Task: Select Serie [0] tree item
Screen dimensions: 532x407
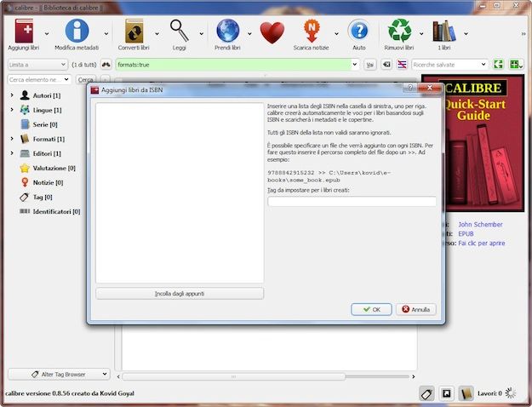Action: pos(45,124)
